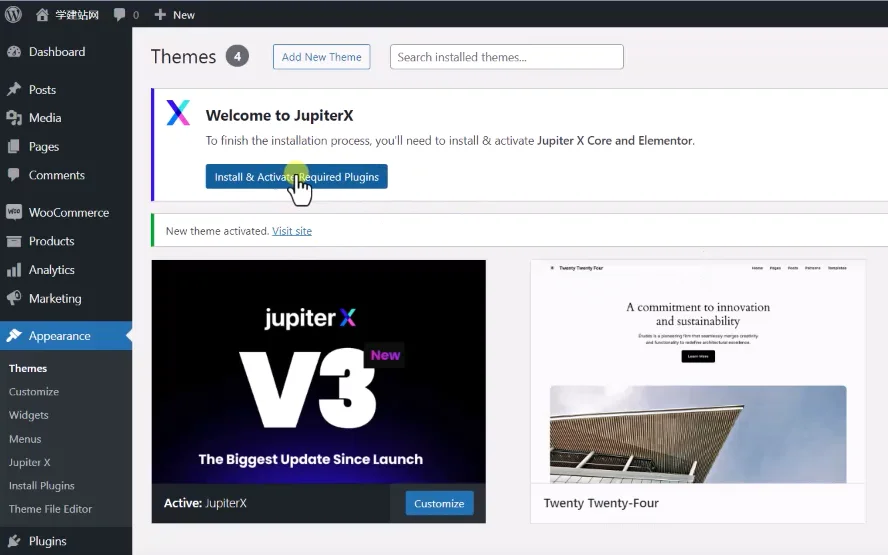Click the plus icon beside New
The width and height of the screenshot is (888, 555).
pos(160,15)
